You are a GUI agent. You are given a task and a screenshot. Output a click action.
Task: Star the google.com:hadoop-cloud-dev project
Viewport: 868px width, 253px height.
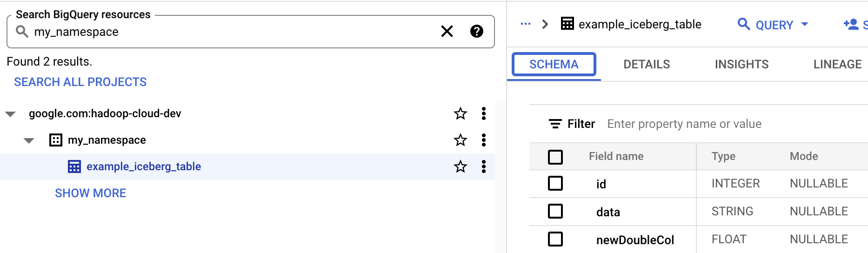click(460, 113)
